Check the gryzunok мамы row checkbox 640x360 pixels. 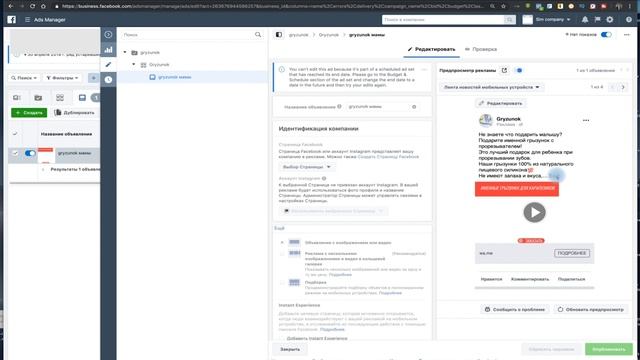point(15,153)
